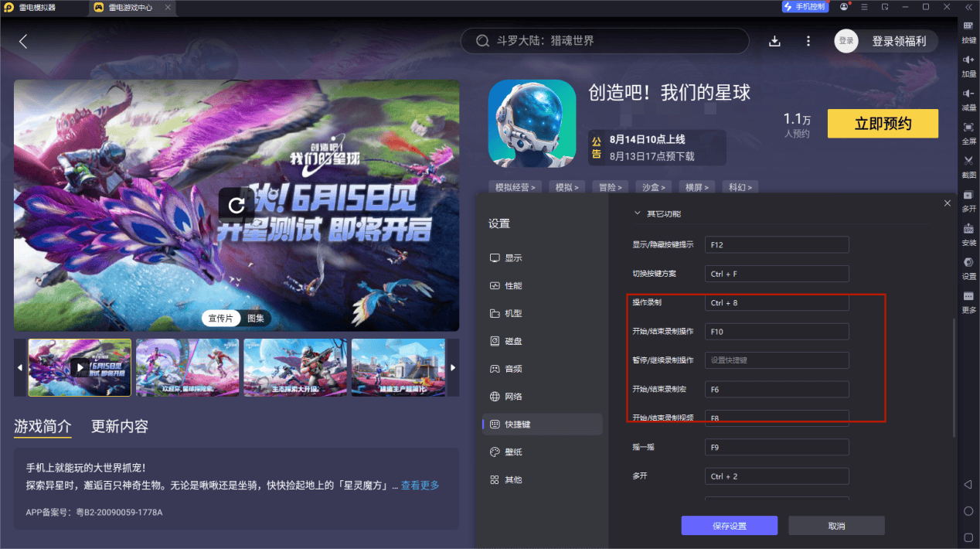Screen dimensions: 980x549
Task: Open the user account icon in title bar
Action: point(844,7)
